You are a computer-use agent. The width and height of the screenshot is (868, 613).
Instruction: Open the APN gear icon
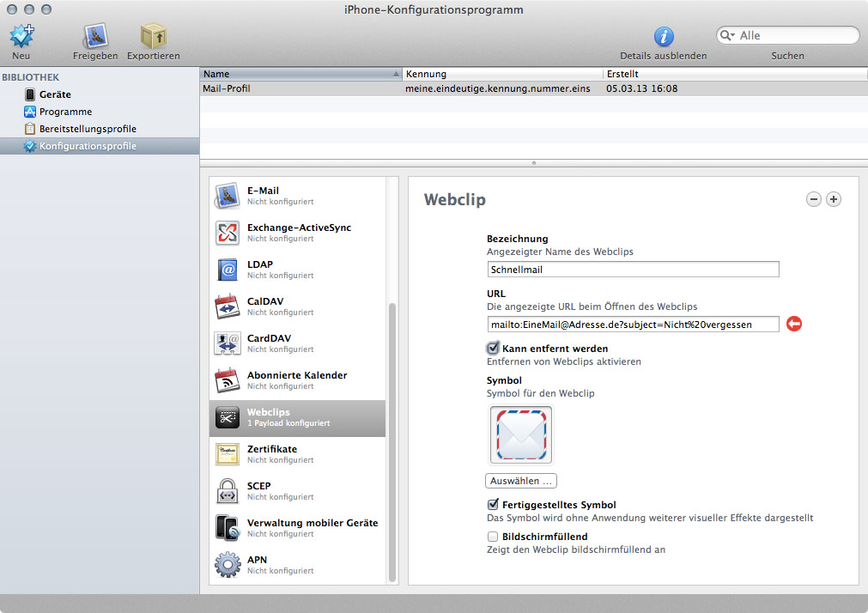[228, 566]
